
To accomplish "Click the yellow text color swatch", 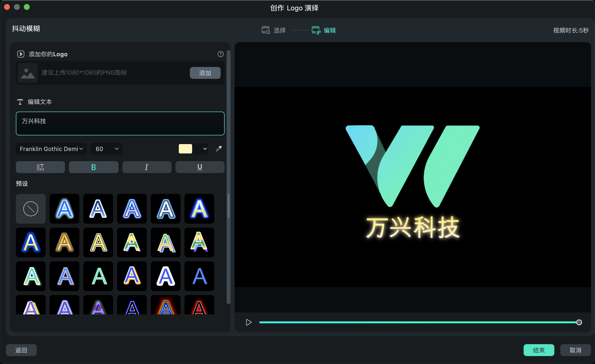I will click(185, 149).
